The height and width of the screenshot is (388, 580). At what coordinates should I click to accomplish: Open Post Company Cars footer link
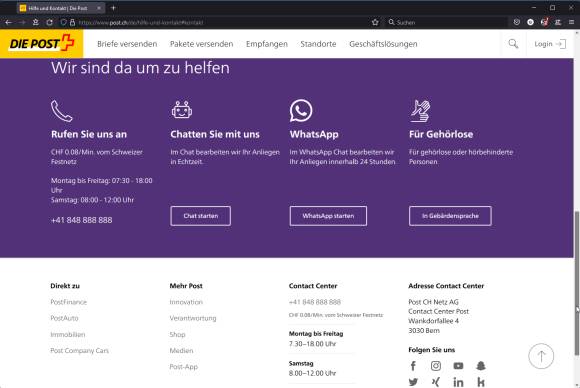pyautogui.click(x=80, y=350)
